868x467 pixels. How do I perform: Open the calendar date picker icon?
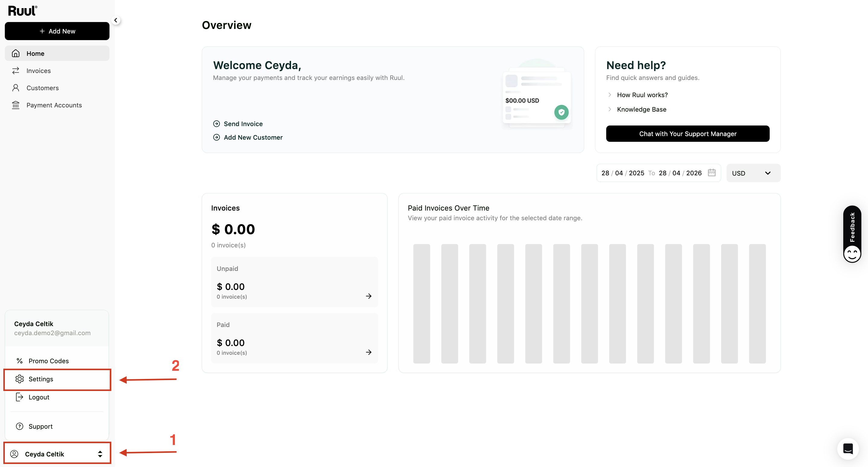tap(711, 173)
